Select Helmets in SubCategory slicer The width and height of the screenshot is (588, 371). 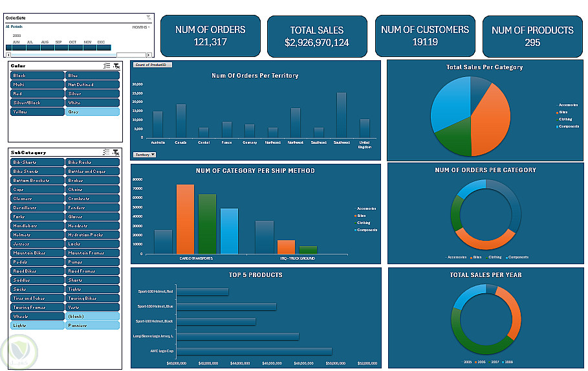pos(37,234)
